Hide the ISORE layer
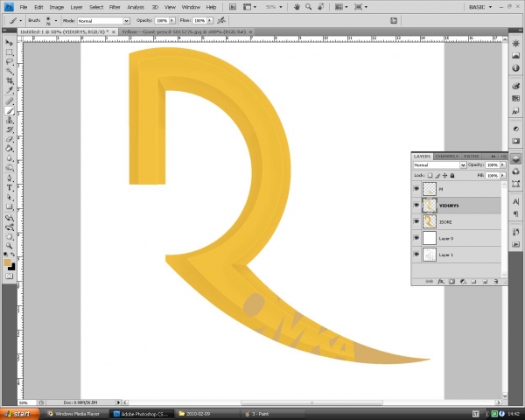The image size is (525, 420). 416,221
